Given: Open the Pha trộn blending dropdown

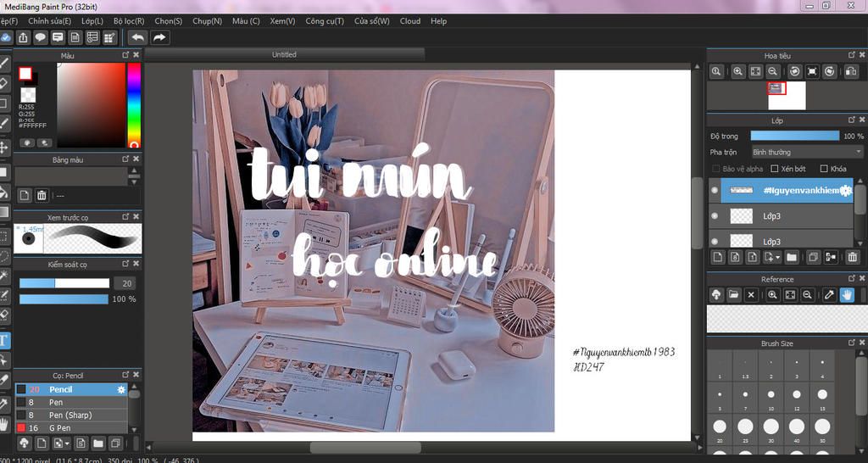Looking at the screenshot, I should [807, 152].
